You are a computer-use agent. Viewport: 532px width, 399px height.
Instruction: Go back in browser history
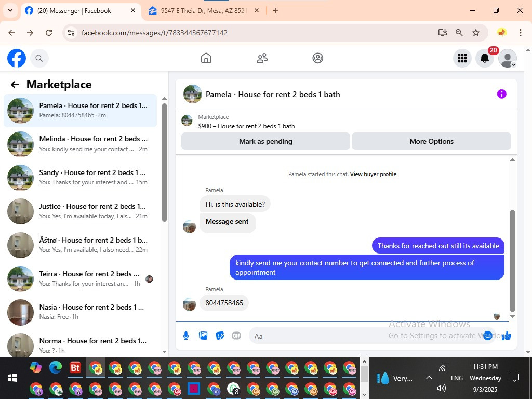(x=11, y=33)
